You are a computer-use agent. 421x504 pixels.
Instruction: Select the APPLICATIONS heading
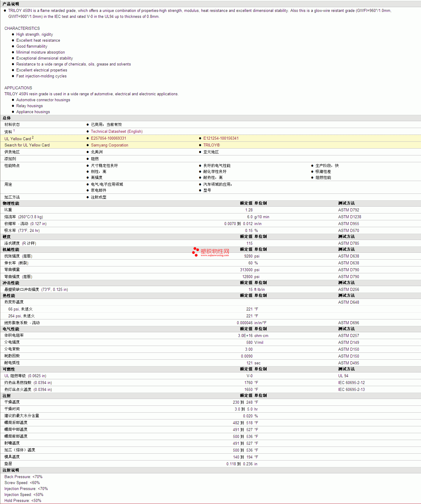pos(18,88)
